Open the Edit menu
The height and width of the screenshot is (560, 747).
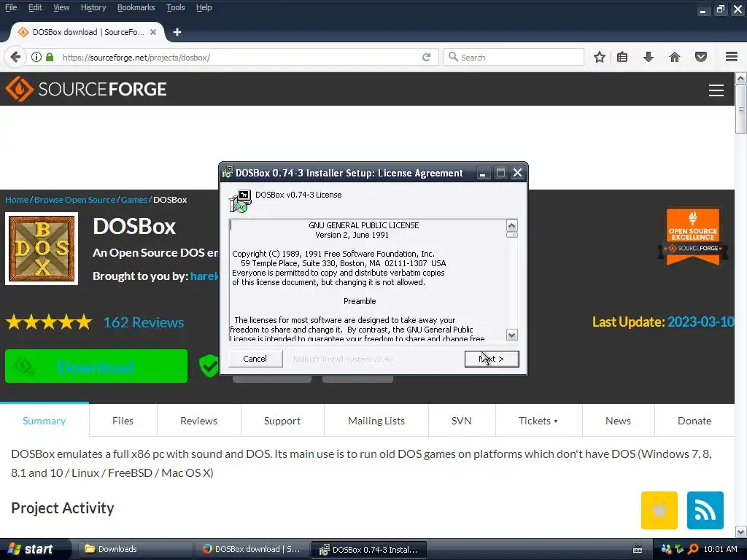(35, 7)
